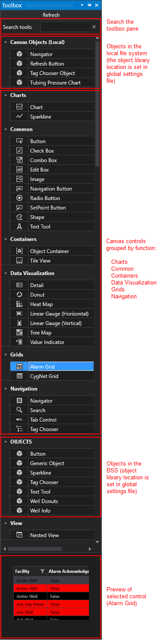Collapse the Containers group

[5, 239]
